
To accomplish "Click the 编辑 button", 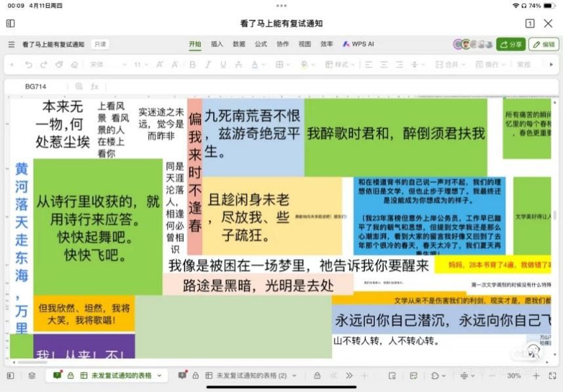I will click(544, 45).
